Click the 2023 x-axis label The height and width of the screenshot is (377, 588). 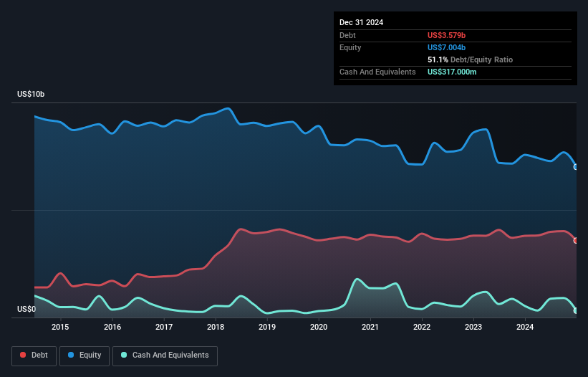(473, 327)
